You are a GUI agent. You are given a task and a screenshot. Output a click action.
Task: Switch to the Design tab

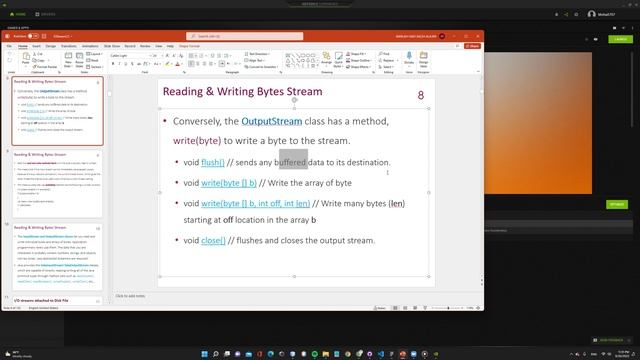pos(51,46)
